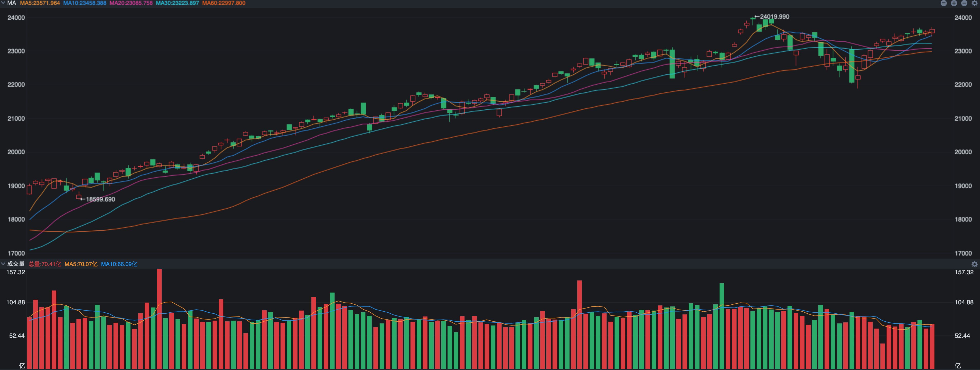The height and width of the screenshot is (370, 980).
Task: Open the MA chart settings gear
Action: tap(975, 3)
